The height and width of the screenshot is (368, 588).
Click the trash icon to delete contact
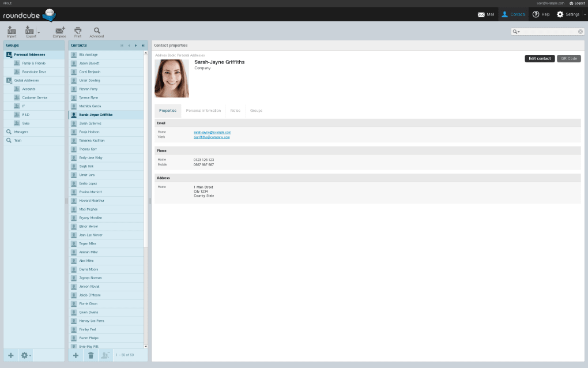91,355
